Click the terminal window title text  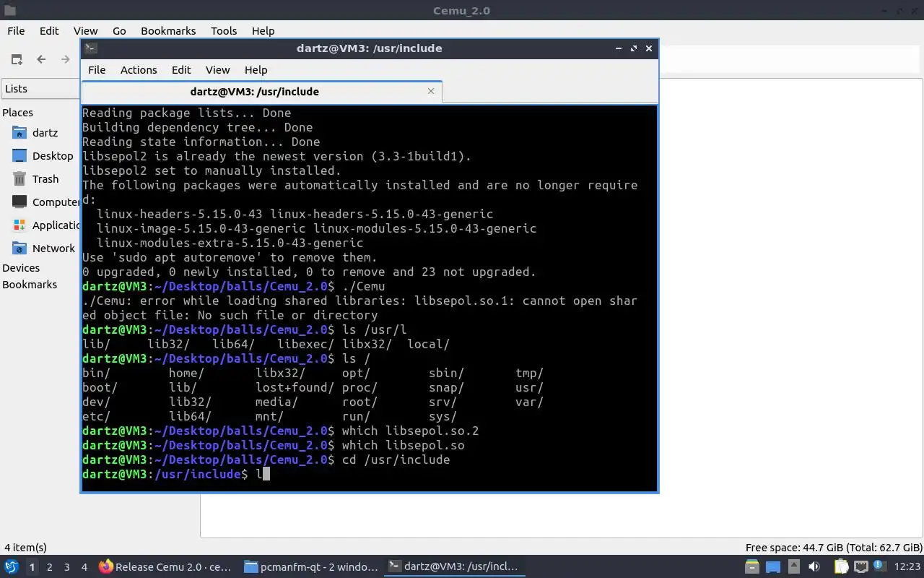pos(369,48)
